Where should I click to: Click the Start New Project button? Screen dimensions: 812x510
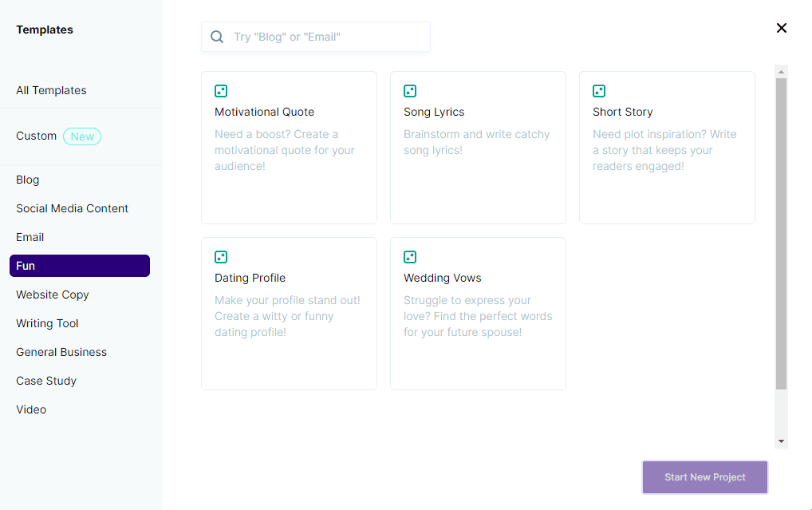click(704, 477)
